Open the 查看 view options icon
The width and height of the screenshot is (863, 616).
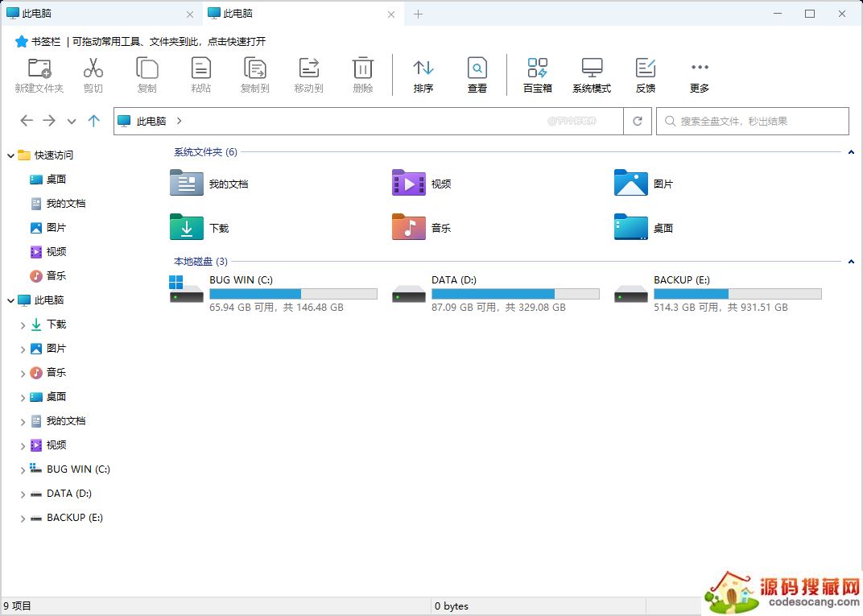(477, 68)
